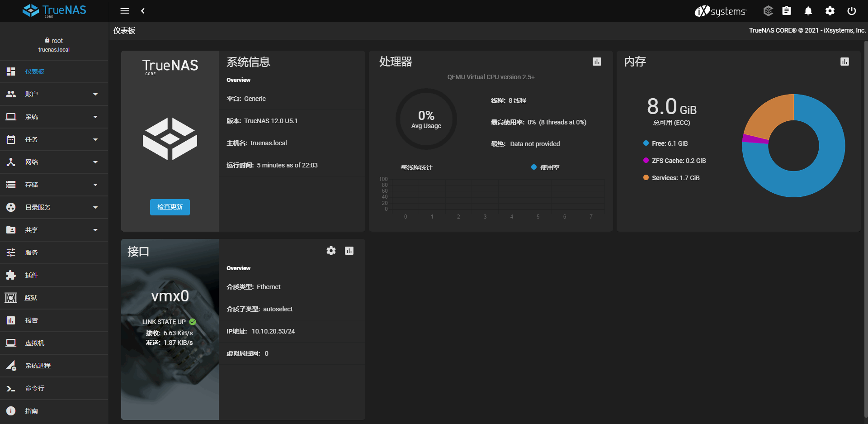Click the 检查更新 button
This screenshot has width=868, height=424.
[x=170, y=207]
